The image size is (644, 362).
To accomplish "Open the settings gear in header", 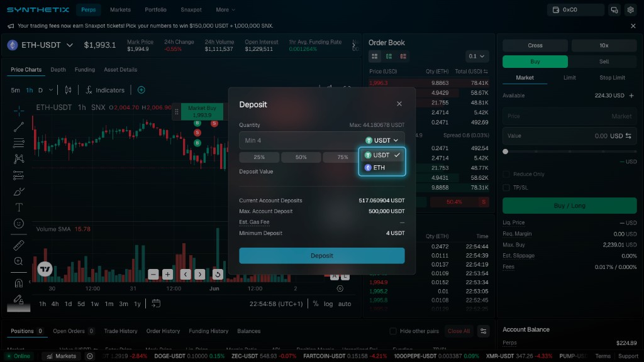I will tap(630, 9).
